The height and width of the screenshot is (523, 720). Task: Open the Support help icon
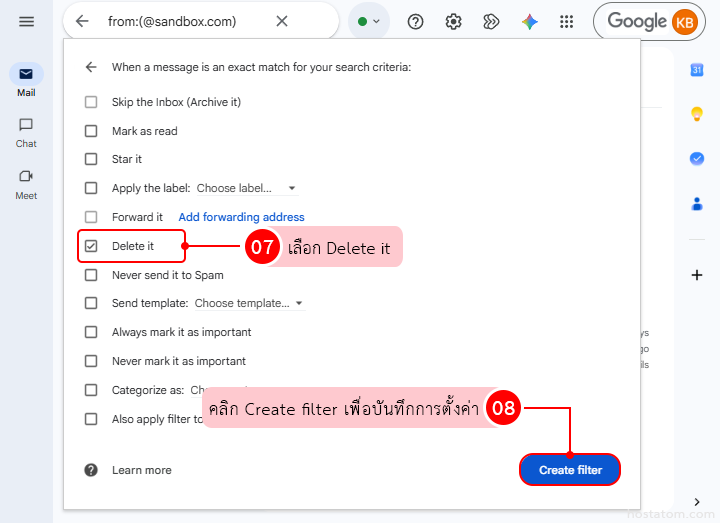[x=416, y=22]
